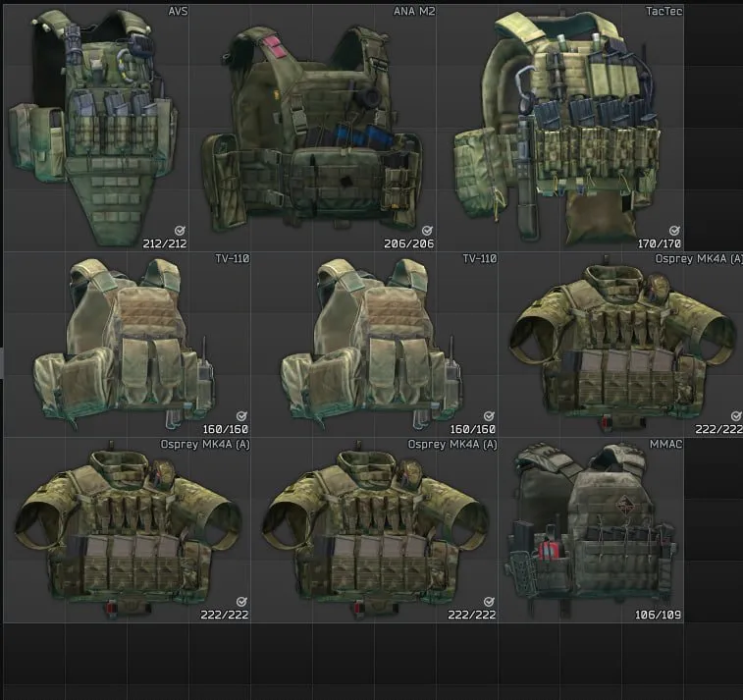
Task: Click the checkmark on the TV-110 below the AVS
Action: point(241,416)
